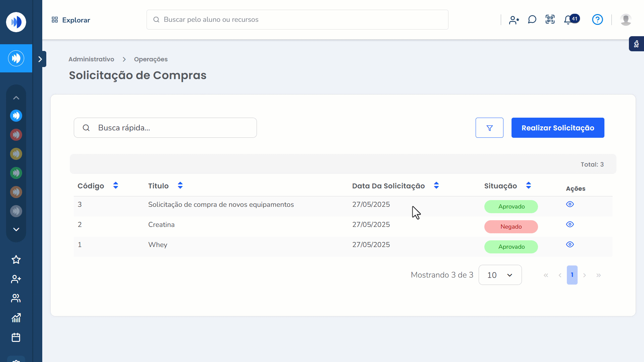Open favorites star in sidebar
Screen dimensions: 644x362
(x=16, y=260)
